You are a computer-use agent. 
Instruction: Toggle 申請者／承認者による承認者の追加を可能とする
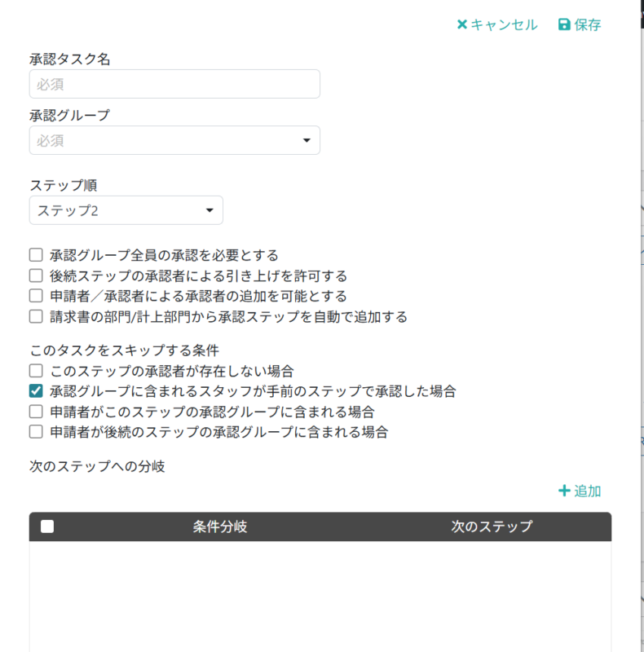[x=36, y=296]
